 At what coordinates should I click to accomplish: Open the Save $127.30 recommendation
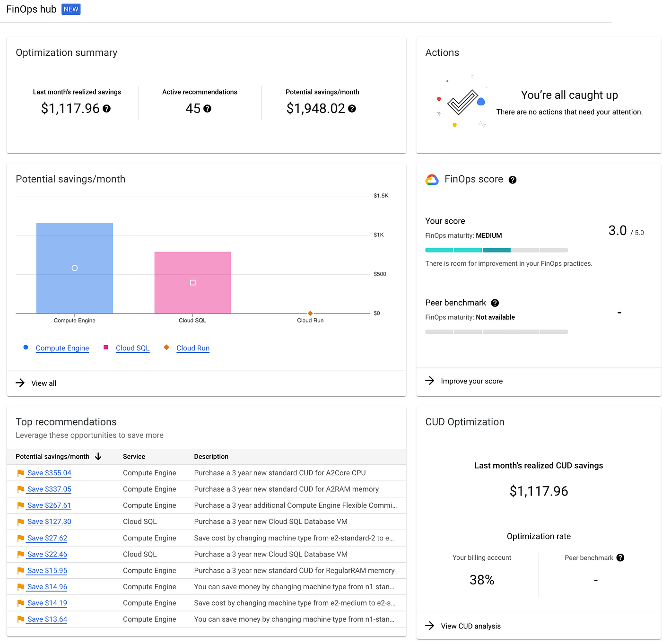pyautogui.click(x=49, y=522)
